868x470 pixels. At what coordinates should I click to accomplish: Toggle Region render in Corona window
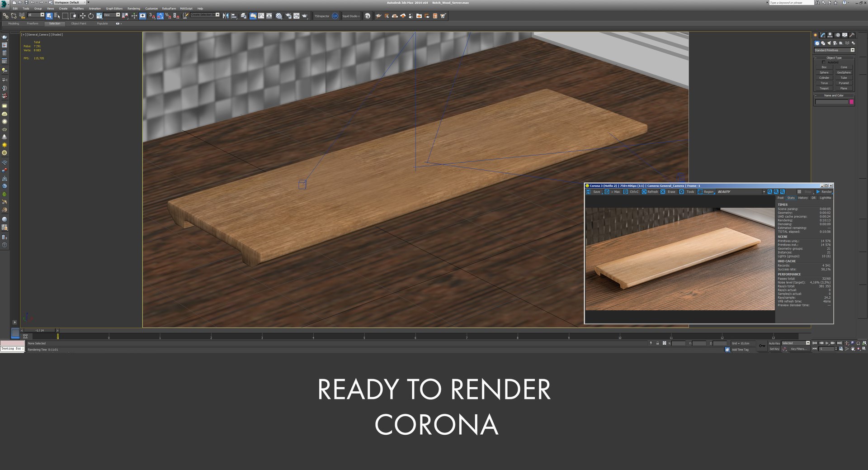click(x=706, y=192)
